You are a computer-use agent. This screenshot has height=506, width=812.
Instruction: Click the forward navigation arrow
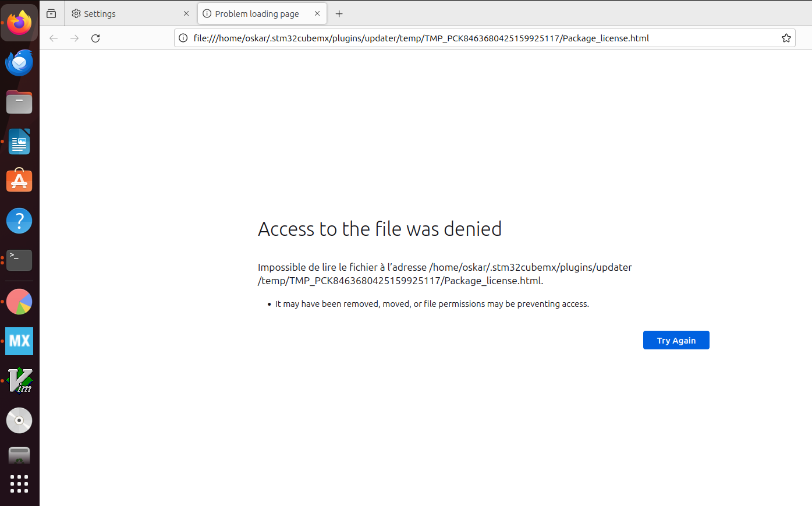74,38
